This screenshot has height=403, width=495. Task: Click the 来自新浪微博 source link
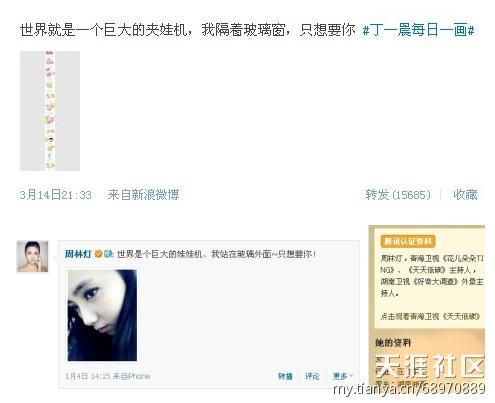pyautogui.click(x=144, y=195)
